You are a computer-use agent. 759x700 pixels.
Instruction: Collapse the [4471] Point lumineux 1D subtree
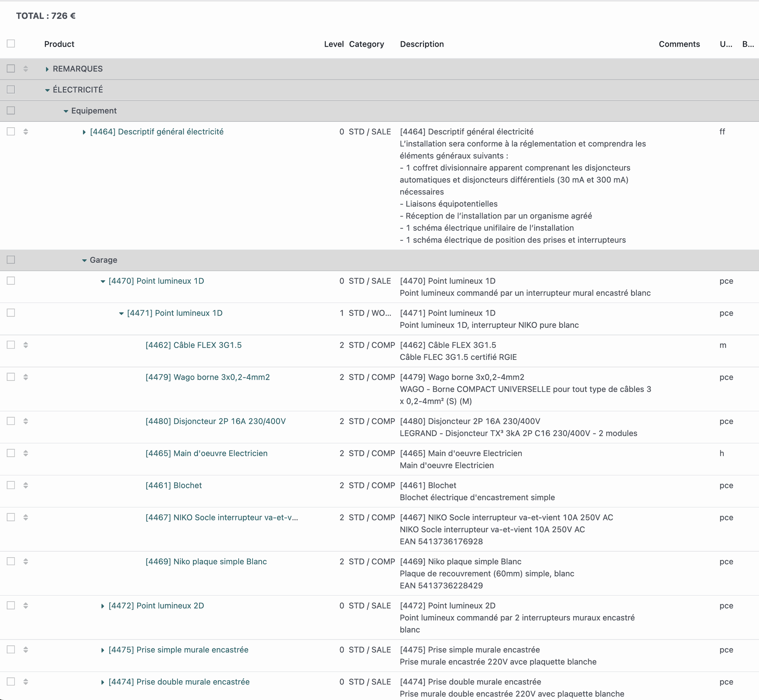[121, 313]
